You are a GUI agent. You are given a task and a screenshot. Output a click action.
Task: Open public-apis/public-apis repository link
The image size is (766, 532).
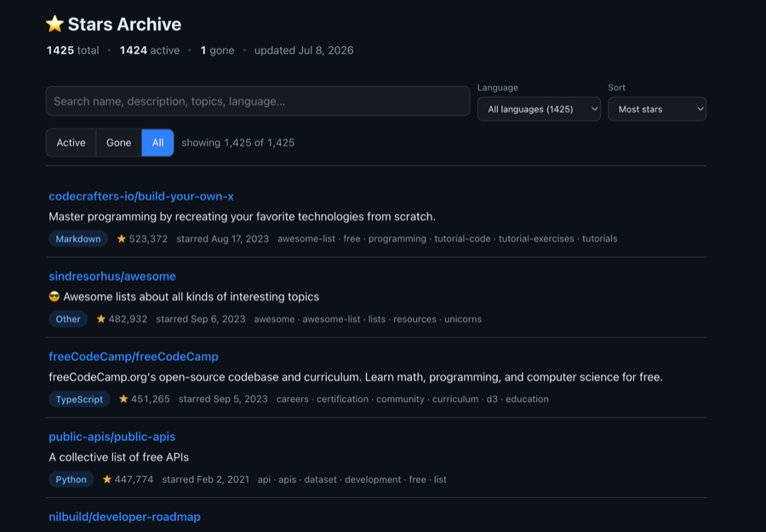coord(111,437)
